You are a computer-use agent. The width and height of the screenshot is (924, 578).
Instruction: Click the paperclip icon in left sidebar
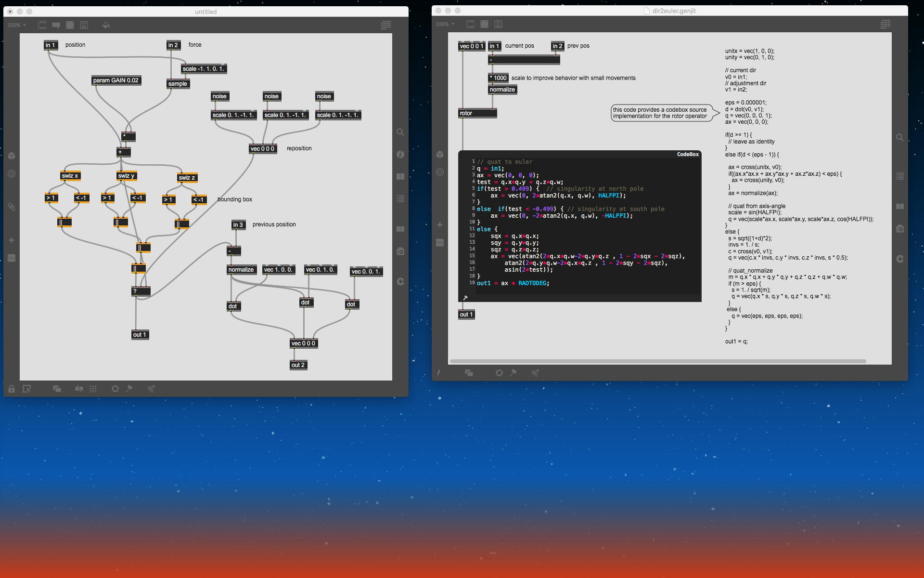(x=12, y=207)
